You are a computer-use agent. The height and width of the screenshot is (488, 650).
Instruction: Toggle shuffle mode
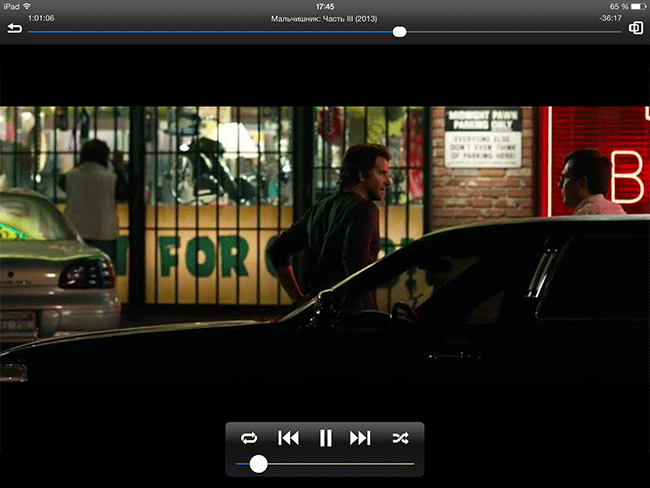tap(400, 438)
